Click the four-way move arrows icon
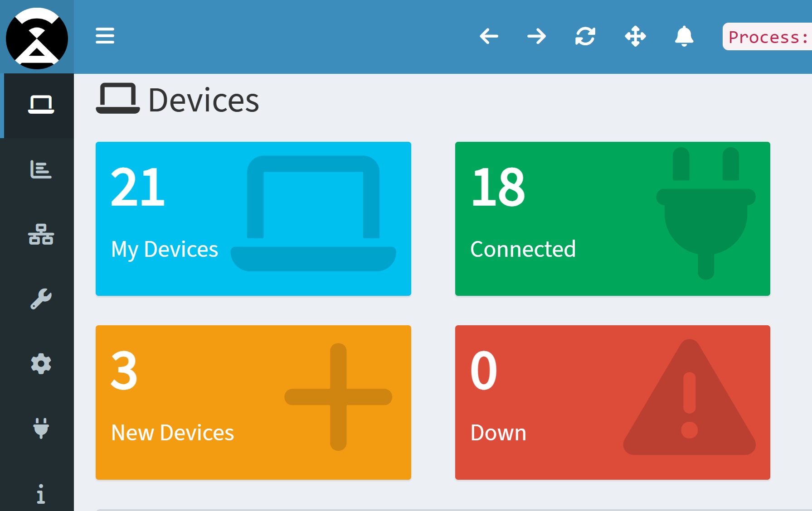This screenshot has height=511, width=812. [635, 36]
